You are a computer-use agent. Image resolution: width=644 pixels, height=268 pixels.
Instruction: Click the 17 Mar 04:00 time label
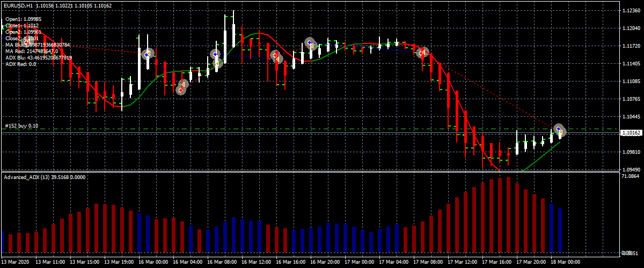coord(394,263)
